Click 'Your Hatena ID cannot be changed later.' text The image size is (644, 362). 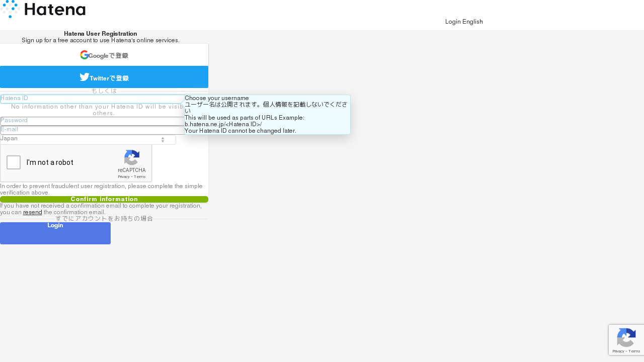click(240, 131)
